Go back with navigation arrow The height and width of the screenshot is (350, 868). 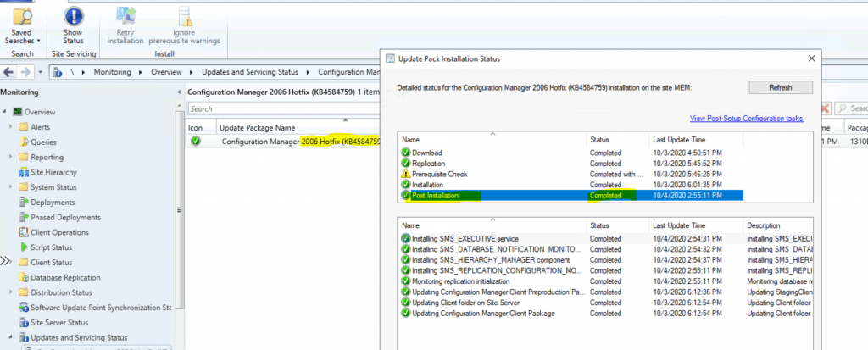pyautogui.click(x=9, y=73)
